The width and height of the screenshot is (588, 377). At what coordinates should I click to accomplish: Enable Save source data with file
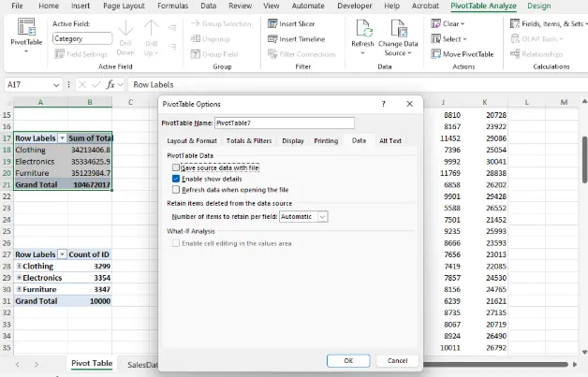(x=176, y=167)
